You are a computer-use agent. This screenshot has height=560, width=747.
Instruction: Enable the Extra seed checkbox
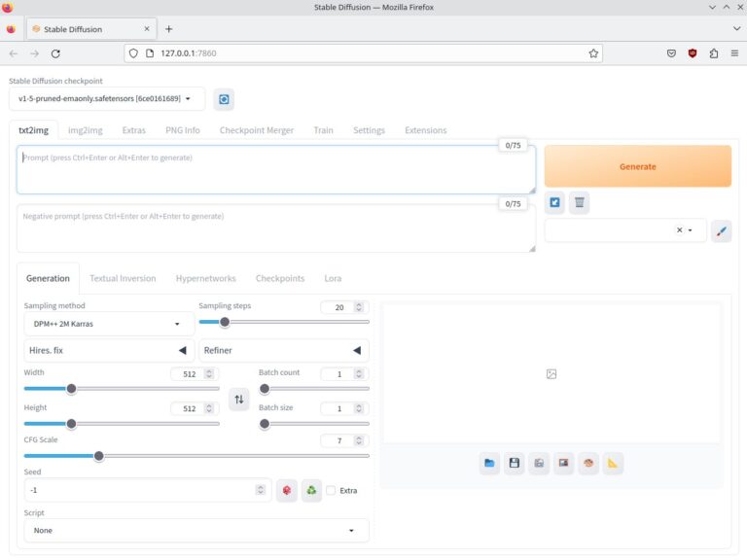pyautogui.click(x=331, y=490)
